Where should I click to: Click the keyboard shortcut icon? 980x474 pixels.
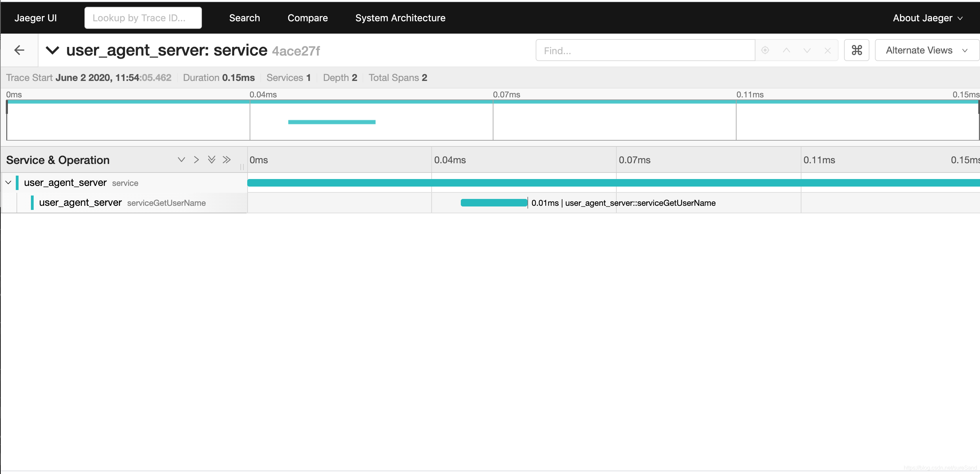click(856, 50)
